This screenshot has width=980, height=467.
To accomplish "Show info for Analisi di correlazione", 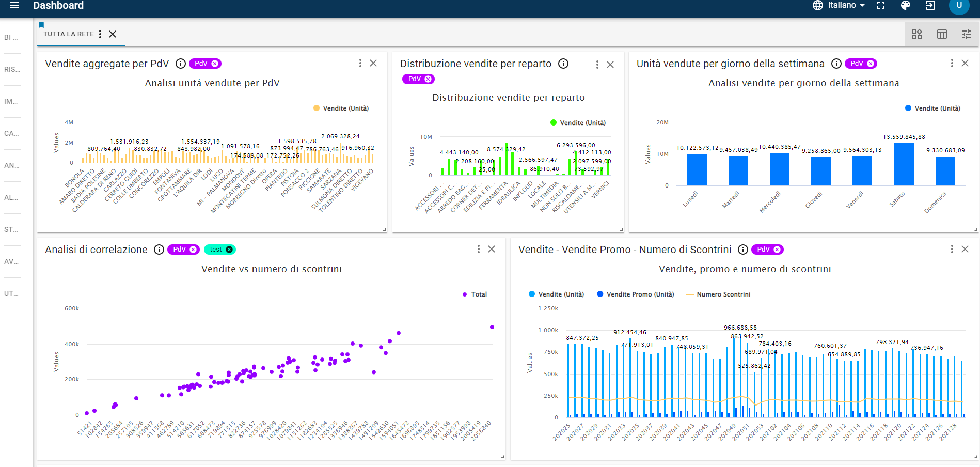I will point(159,250).
